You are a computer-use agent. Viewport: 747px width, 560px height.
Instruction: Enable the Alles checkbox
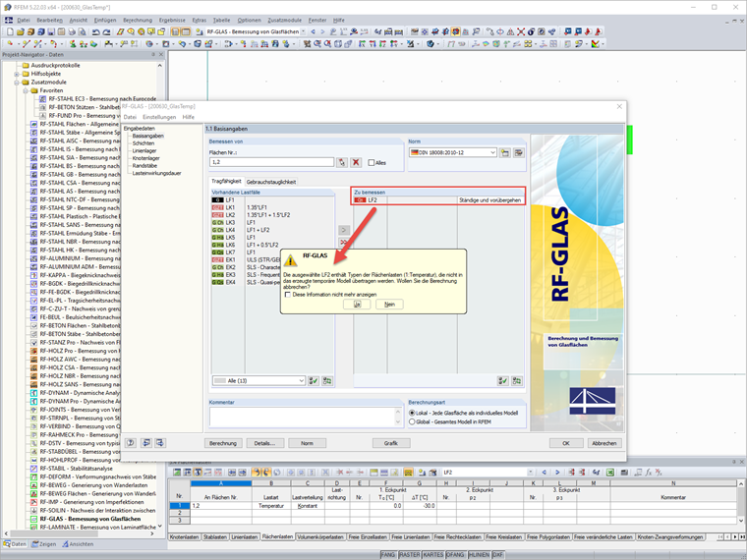(372, 163)
